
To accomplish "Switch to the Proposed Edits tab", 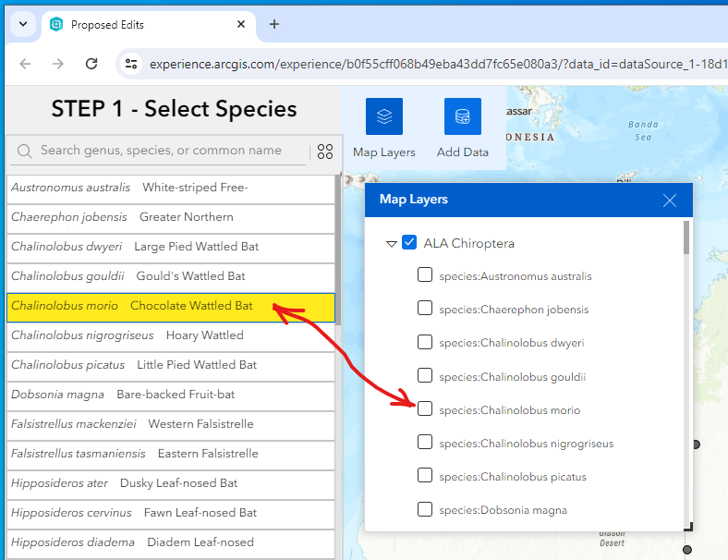I will point(139,24).
